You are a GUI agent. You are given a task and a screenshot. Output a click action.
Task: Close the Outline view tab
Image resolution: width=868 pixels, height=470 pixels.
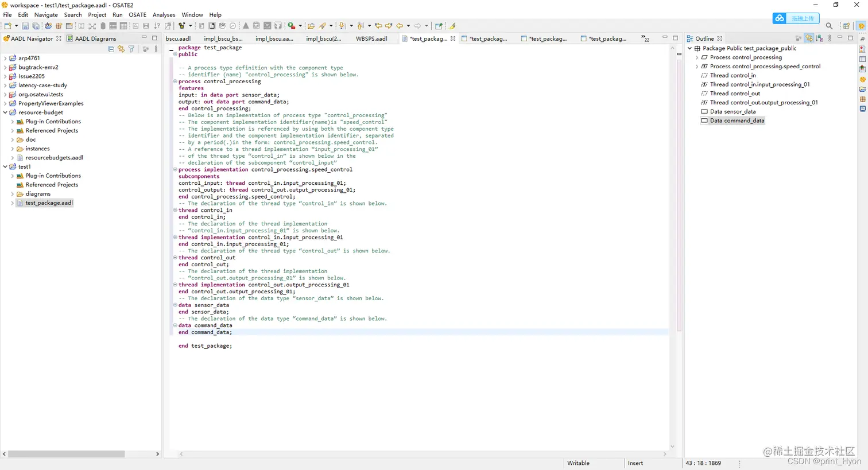coord(720,38)
